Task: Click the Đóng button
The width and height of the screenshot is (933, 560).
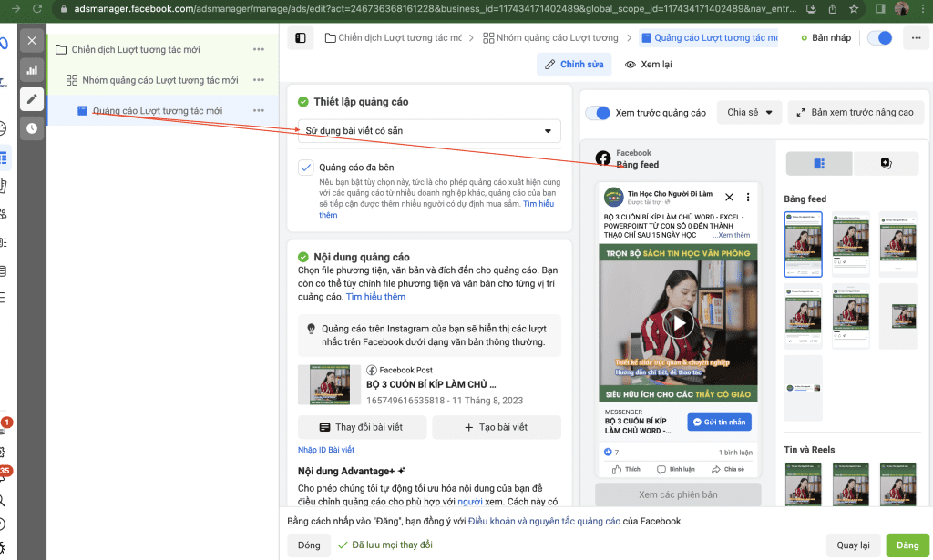Action: point(309,545)
